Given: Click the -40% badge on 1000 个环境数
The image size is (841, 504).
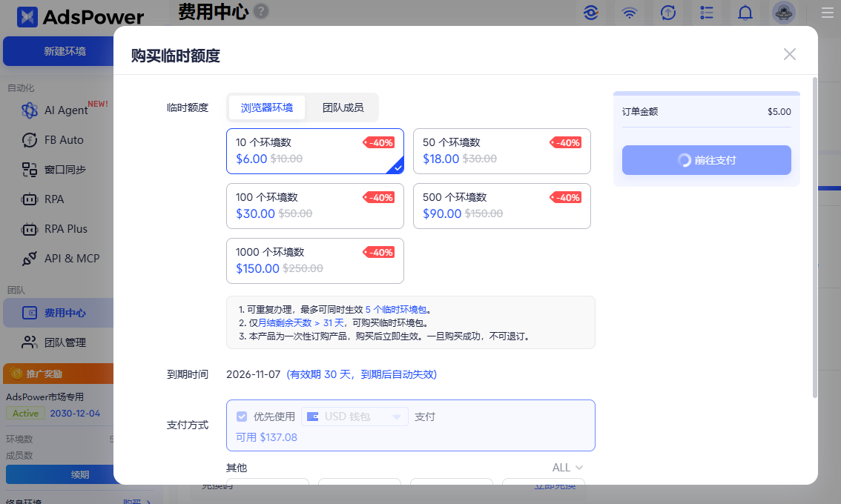Looking at the screenshot, I should pos(379,252).
